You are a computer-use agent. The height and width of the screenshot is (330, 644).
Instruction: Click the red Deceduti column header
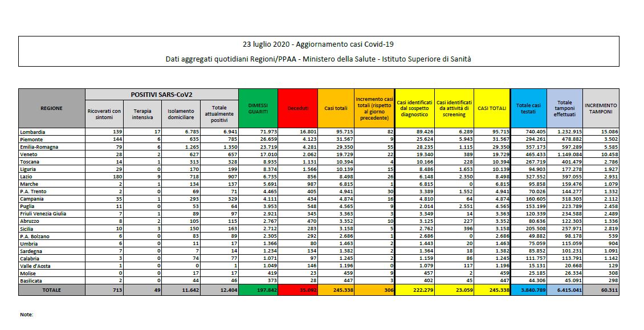297,108
